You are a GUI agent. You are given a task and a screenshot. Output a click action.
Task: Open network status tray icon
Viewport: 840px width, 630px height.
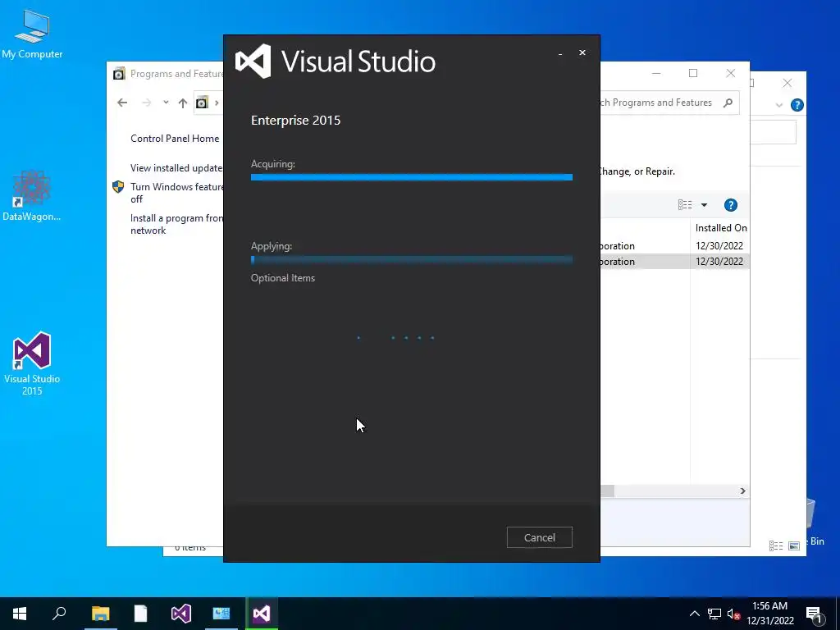714,614
